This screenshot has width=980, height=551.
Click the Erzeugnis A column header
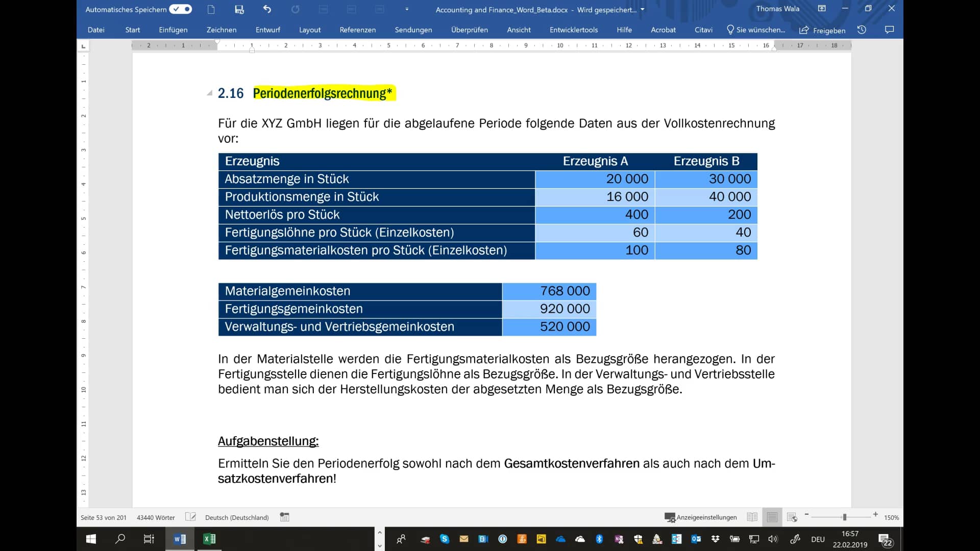click(595, 161)
